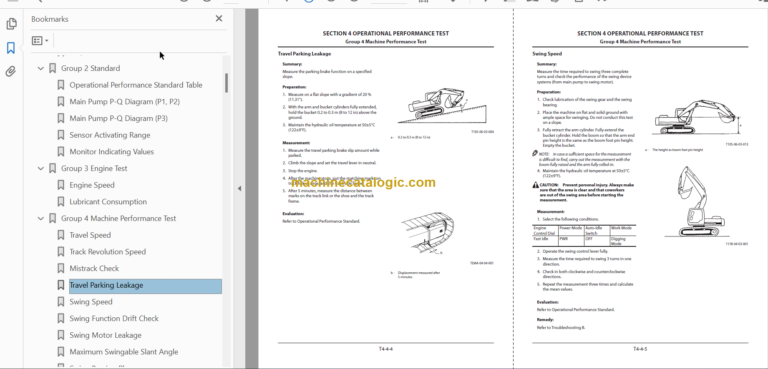Select the Group 3 Engine Test bookmark
768x369 pixels.
(94, 169)
